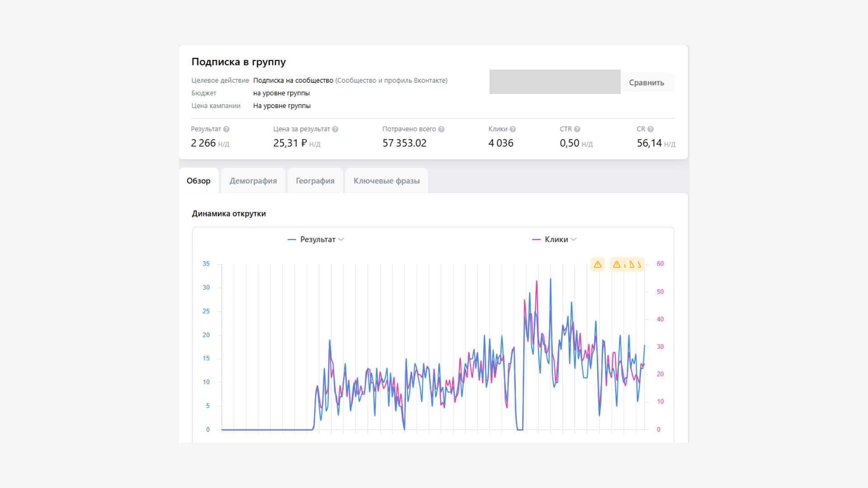Click help icon beside Цена за результат

pos(335,129)
